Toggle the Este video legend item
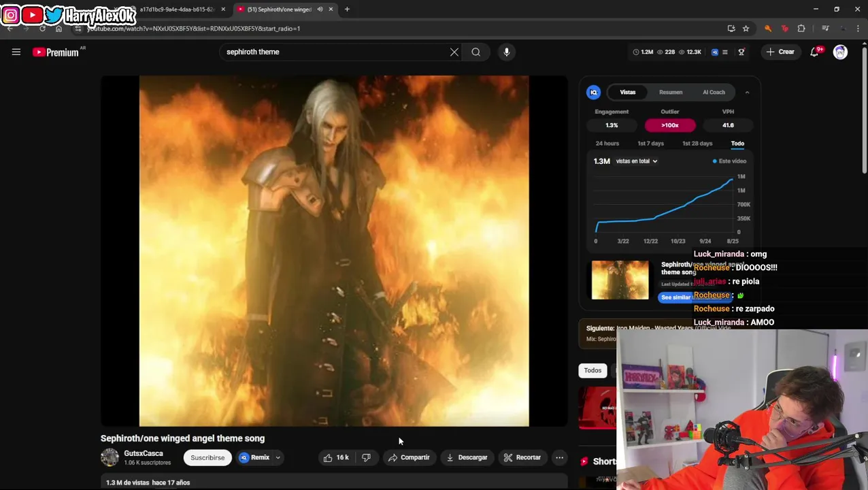868x490 pixels. tap(729, 161)
